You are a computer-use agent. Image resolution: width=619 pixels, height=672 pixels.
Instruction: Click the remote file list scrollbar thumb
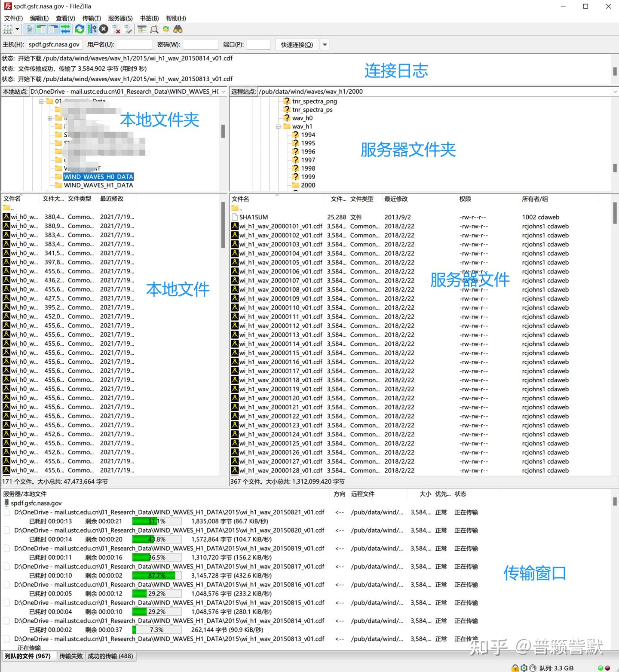point(615,213)
